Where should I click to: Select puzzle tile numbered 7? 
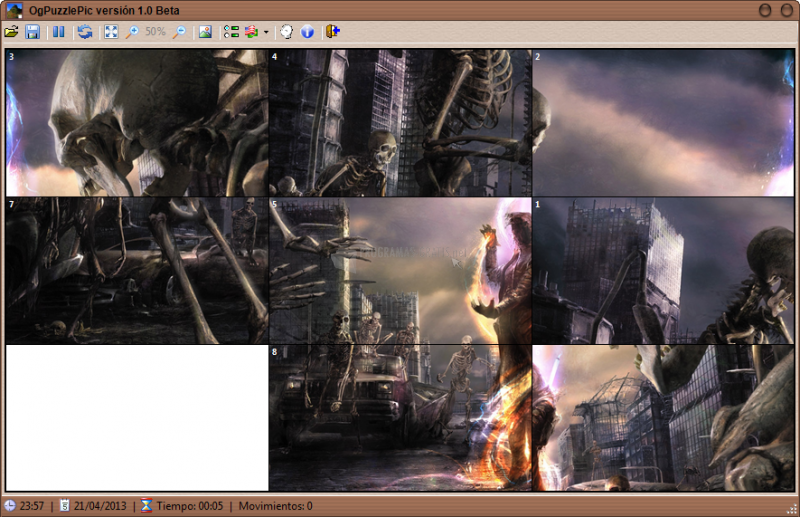137,270
